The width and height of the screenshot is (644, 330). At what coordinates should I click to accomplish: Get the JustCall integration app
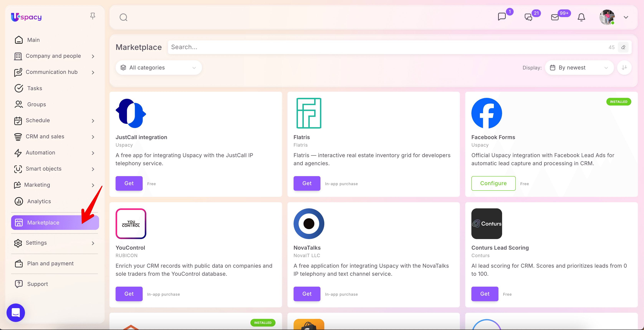click(129, 183)
